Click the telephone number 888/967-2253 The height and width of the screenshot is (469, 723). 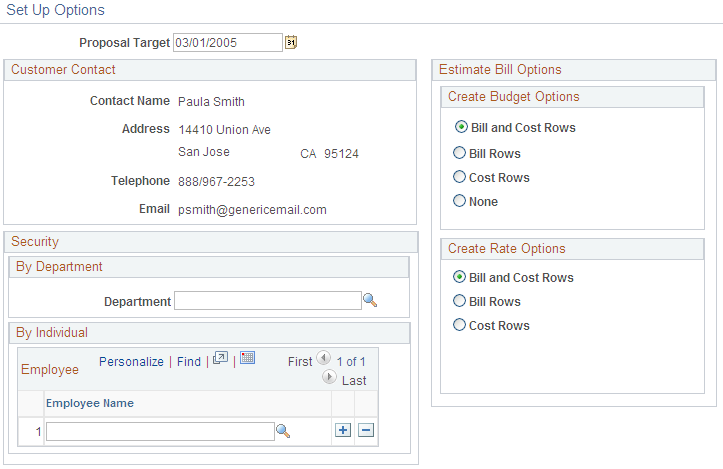(216, 182)
